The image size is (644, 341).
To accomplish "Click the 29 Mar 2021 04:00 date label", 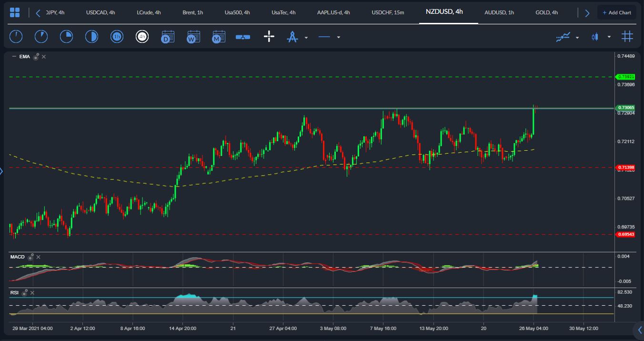I will pos(32,328).
